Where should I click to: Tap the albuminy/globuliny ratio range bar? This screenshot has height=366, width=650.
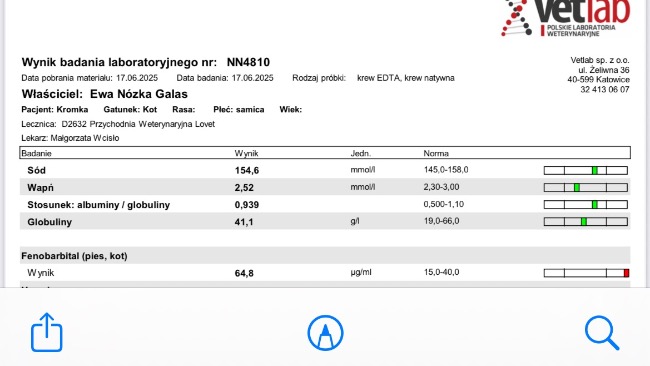coord(586,204)
